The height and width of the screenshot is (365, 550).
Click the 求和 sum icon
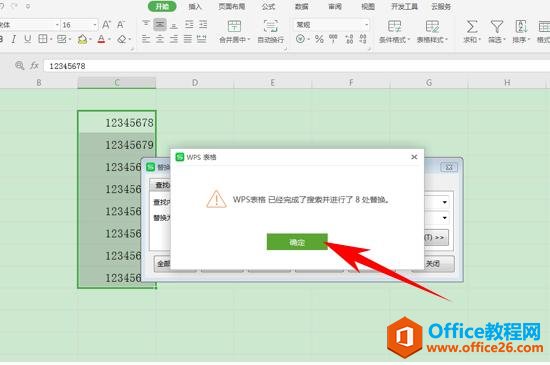472,32
